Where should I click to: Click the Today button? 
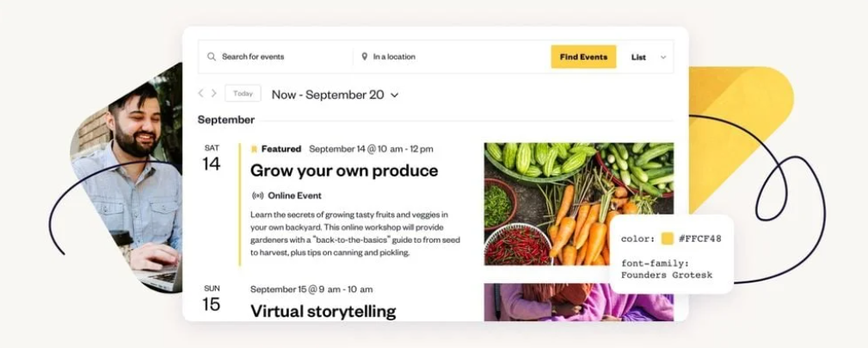(243, 93)
